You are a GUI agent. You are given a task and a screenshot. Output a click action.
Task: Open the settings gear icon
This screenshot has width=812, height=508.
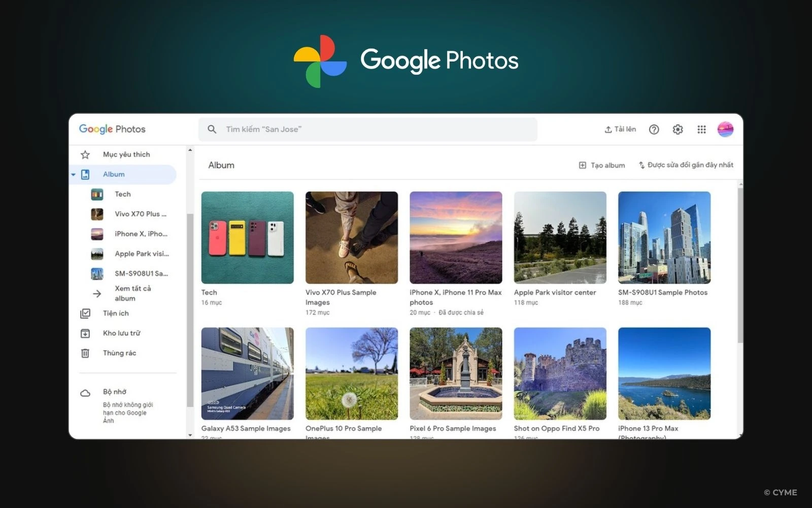[677, 130]
